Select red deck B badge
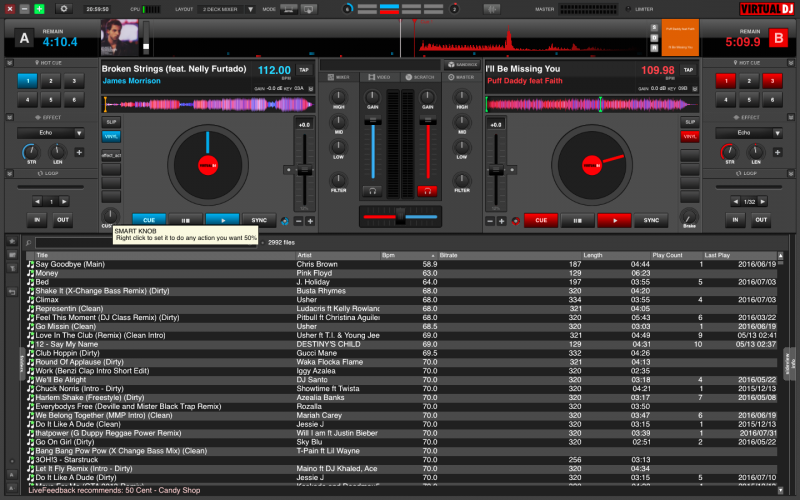The width and height of the screenshot is (800, 500). 779,38
